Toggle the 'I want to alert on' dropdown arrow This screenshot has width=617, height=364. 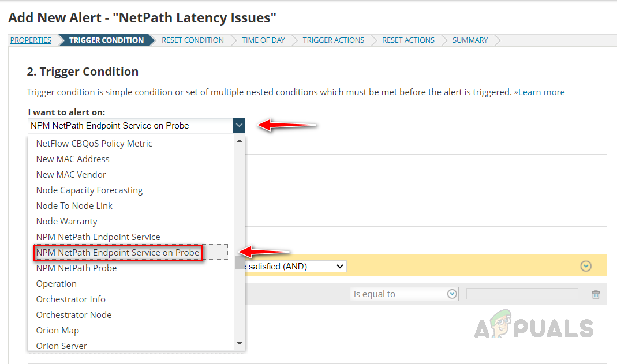[x=239, y=125]
